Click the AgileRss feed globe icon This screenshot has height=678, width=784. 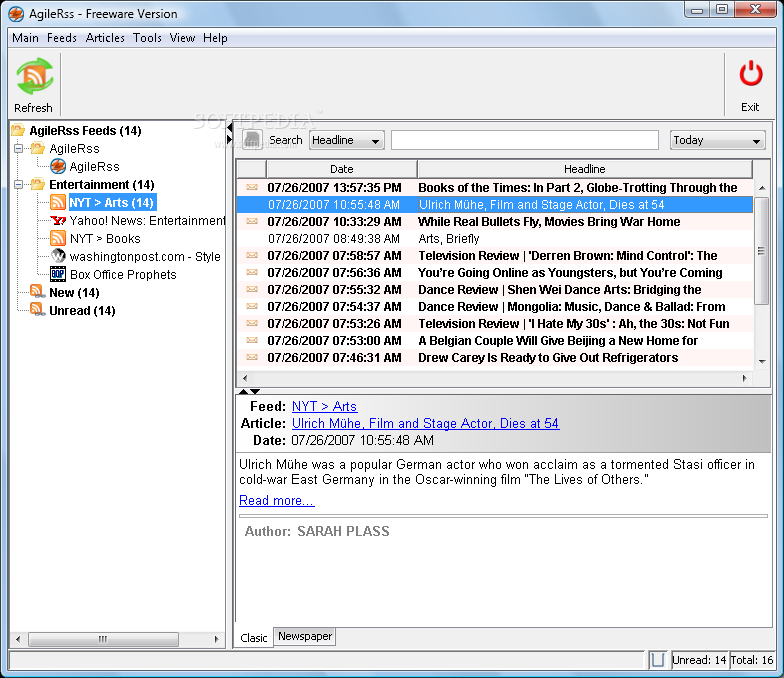pyautogui.click(x=58, y=166)
